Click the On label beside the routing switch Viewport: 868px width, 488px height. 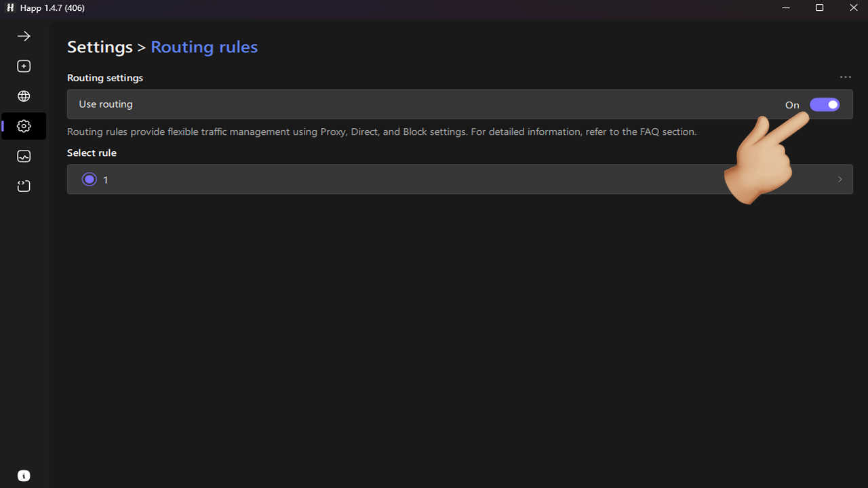791,104
